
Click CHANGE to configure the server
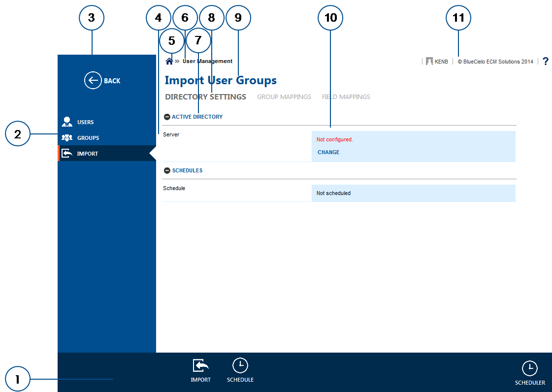click(x=328, y=152)
